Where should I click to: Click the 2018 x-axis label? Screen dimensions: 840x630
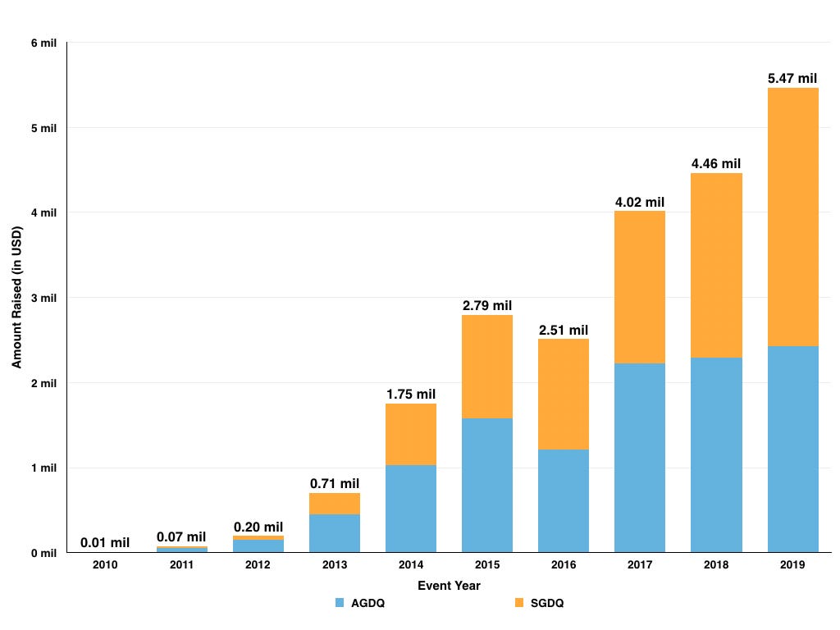click(x=716, y=564)
